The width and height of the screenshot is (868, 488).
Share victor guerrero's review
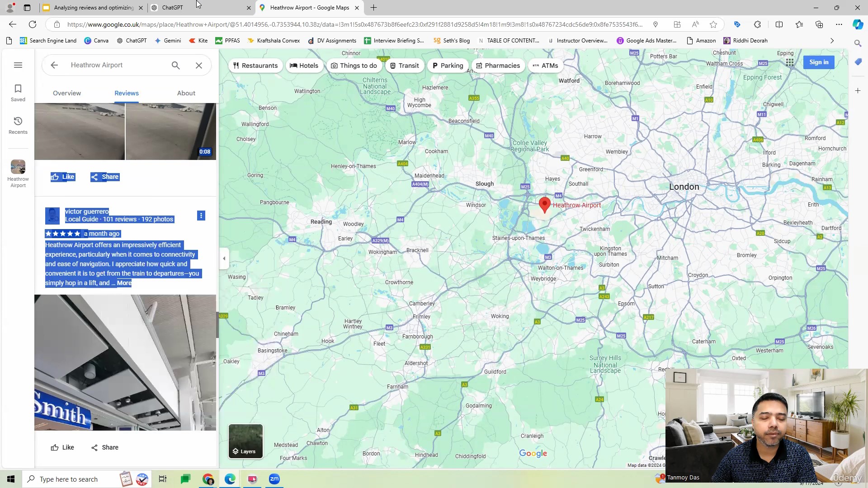pyautogui.click(x=105, y=447)
